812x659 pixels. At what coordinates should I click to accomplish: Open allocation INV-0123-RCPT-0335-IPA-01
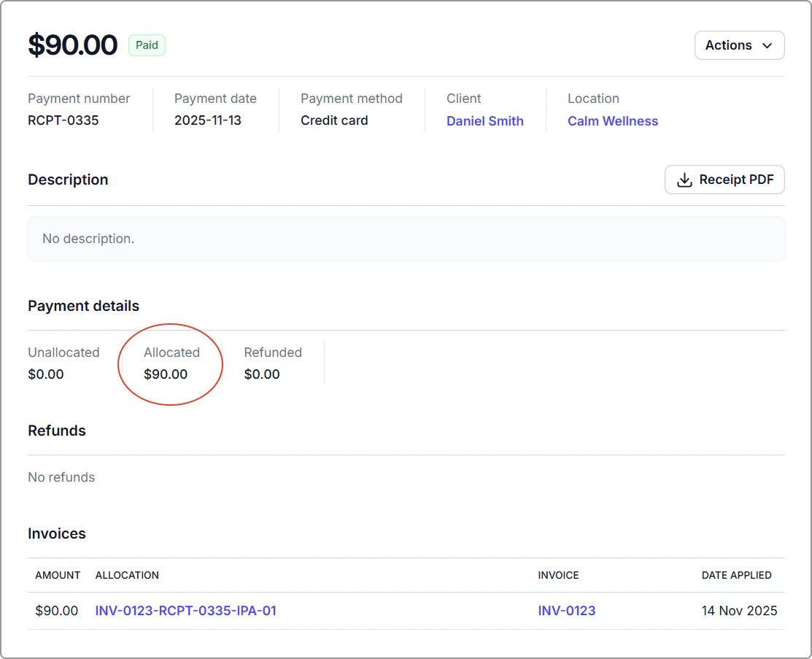(x=185, y=610)
